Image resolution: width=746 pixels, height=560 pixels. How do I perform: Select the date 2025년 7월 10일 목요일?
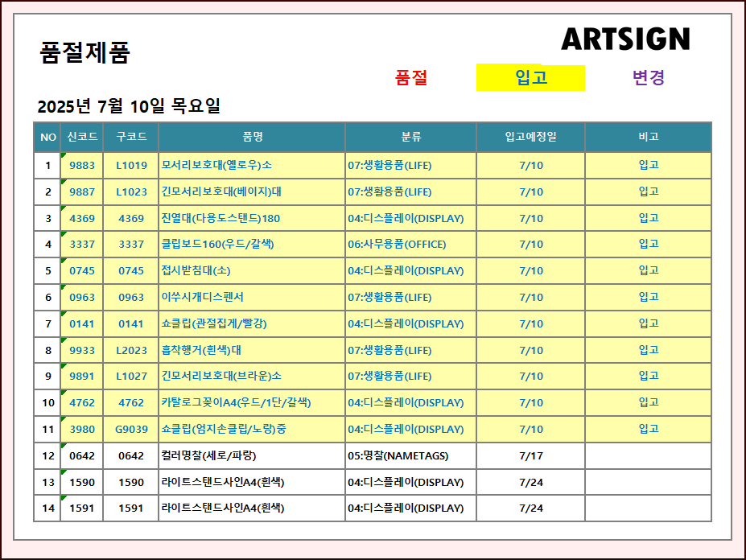tap(129, 106)
